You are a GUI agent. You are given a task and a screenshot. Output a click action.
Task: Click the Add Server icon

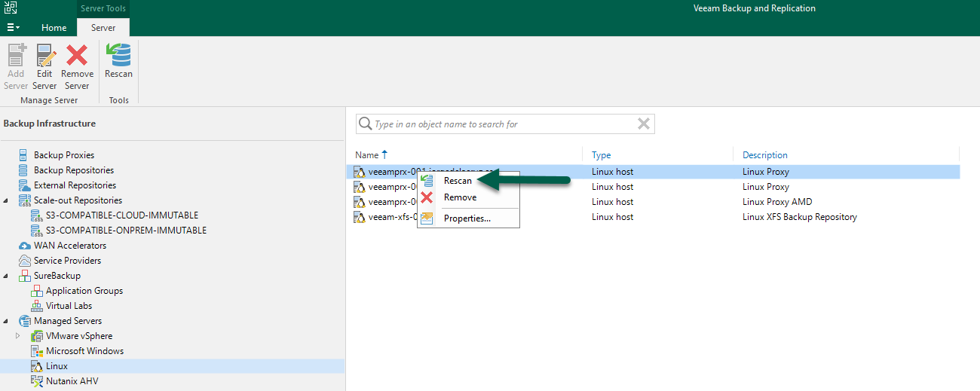click(17, 55)
